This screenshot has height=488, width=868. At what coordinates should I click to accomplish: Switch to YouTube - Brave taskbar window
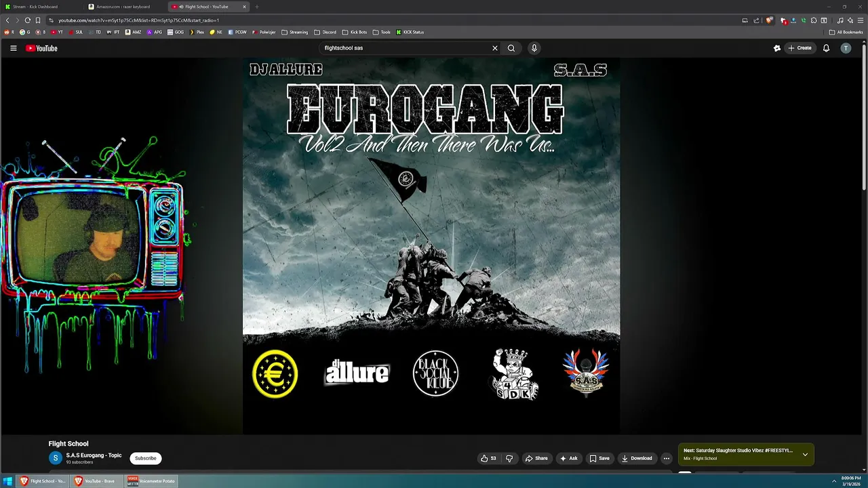pos(95,481)
